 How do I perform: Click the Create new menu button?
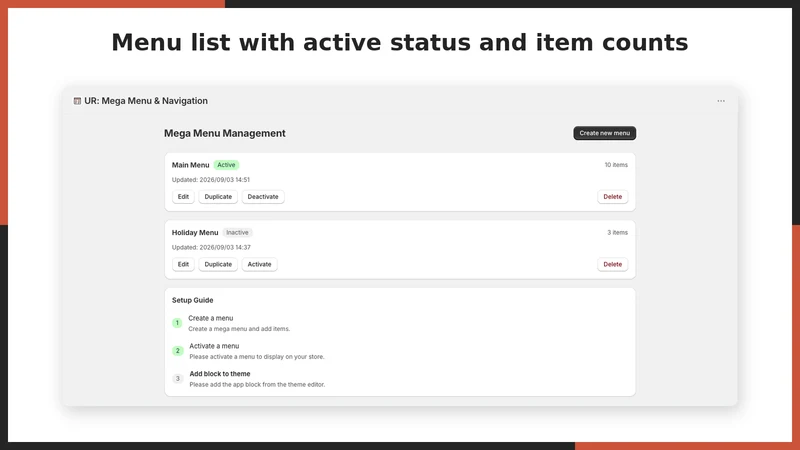pyautogui.click(x=605, y=133)
